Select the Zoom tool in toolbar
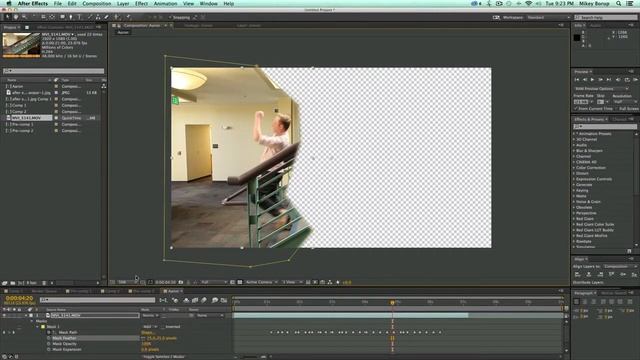The width and height of the screenshot is (640, 360). coord(24,17)
